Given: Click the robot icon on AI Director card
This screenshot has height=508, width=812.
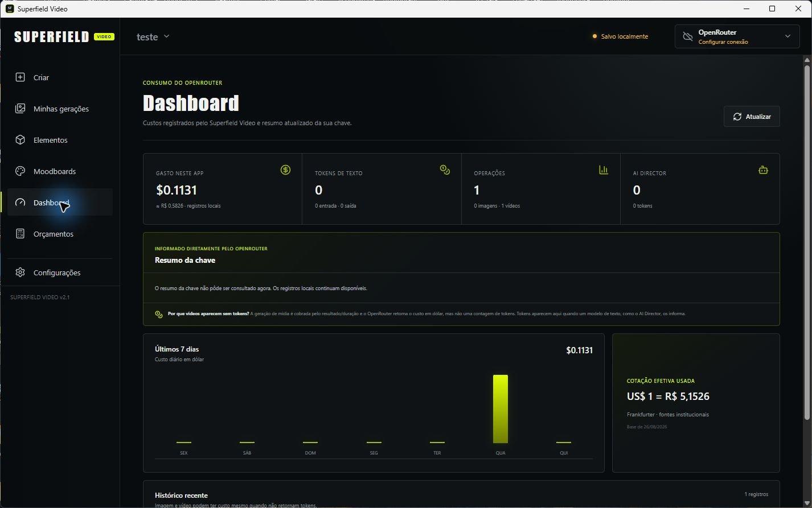Looking at the screenshot, I should (763, 170).
